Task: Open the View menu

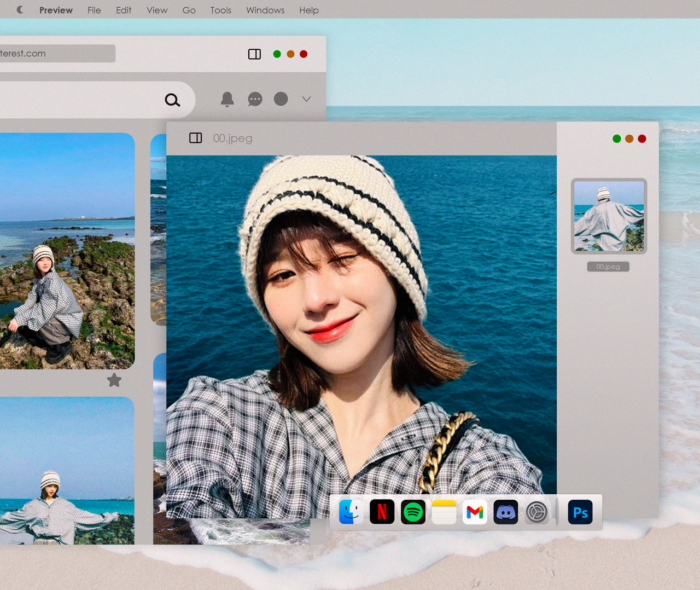Action: tap(157, 10)
